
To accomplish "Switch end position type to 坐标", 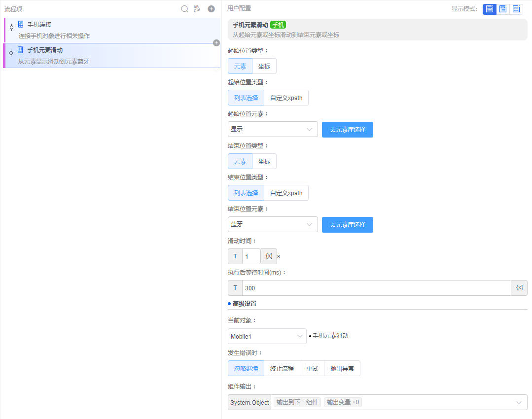I will (x=264, y=161).
